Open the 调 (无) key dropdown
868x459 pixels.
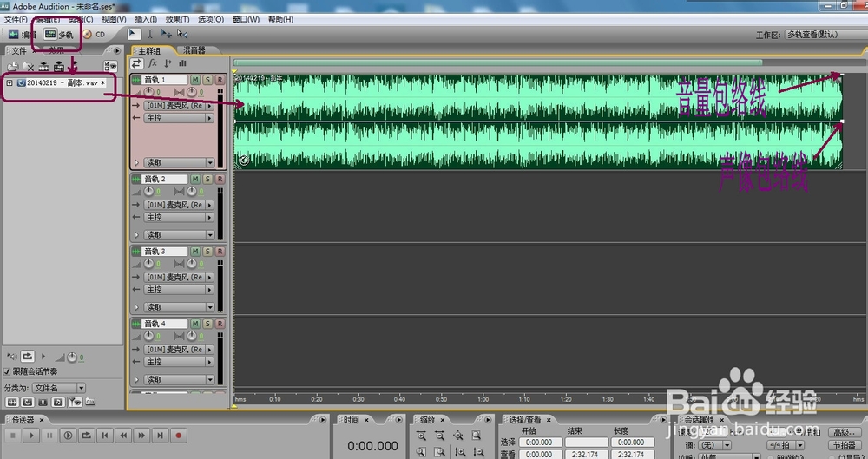click(714, 445)
